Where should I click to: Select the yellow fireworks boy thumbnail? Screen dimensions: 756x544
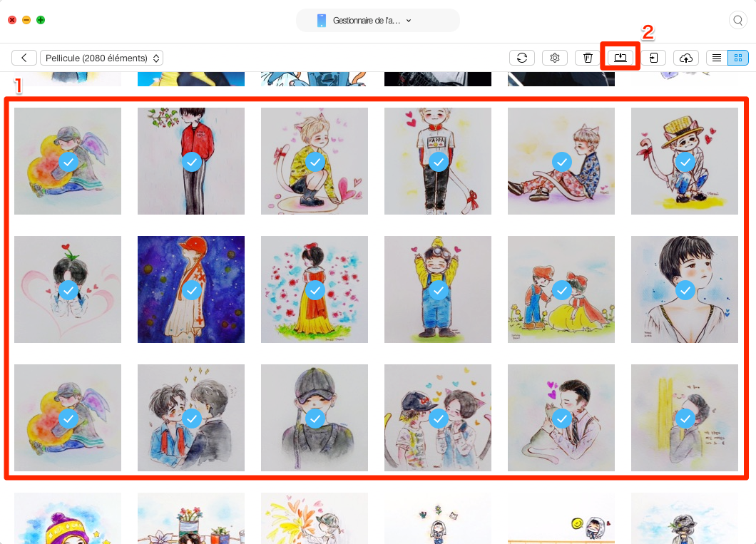tap(315, 518)
